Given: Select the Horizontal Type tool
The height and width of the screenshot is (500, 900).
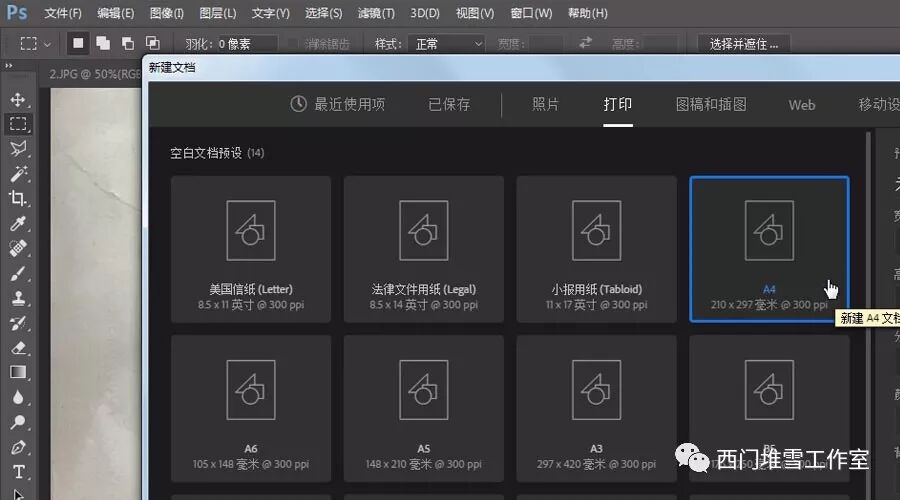Looking at the screenshot, I should point(18,472).
